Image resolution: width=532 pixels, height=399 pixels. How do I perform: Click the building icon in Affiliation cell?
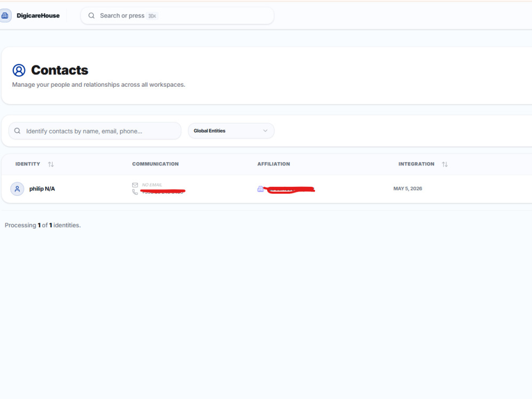tap(260, 189)
